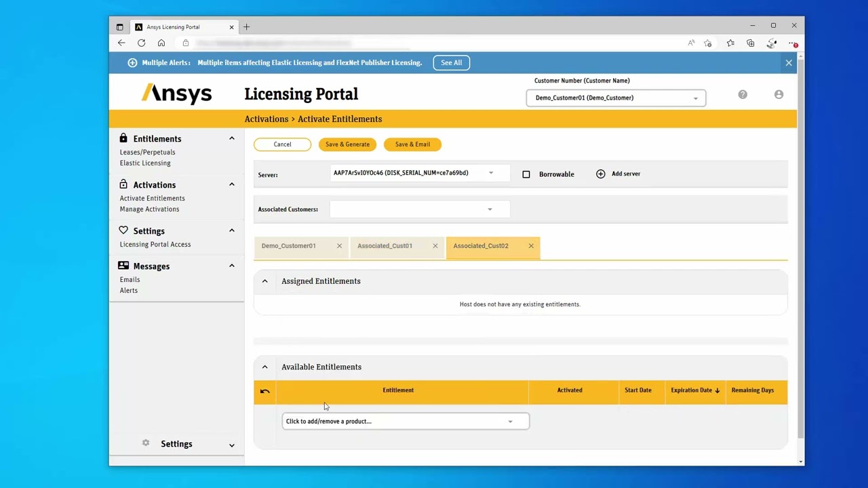This screenshot has height=488, width=868.
Task: Open tab actions menu icon
Action: [120, 27]
